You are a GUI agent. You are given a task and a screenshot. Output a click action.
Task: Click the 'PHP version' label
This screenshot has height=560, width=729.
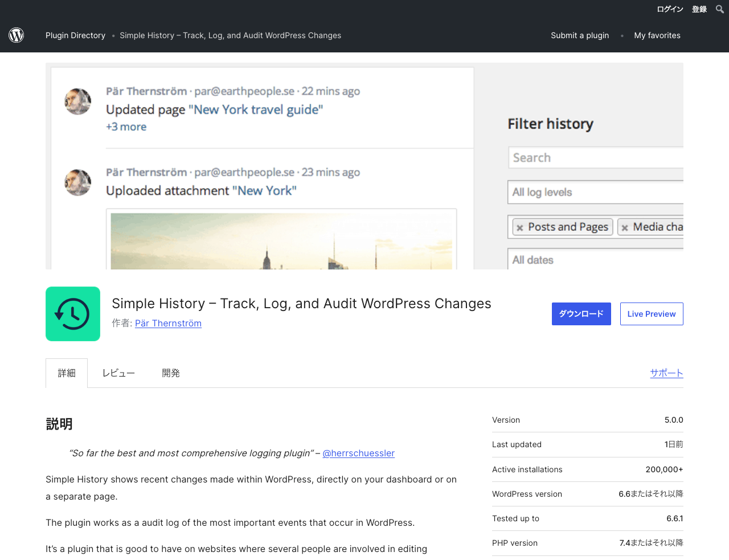515,543
